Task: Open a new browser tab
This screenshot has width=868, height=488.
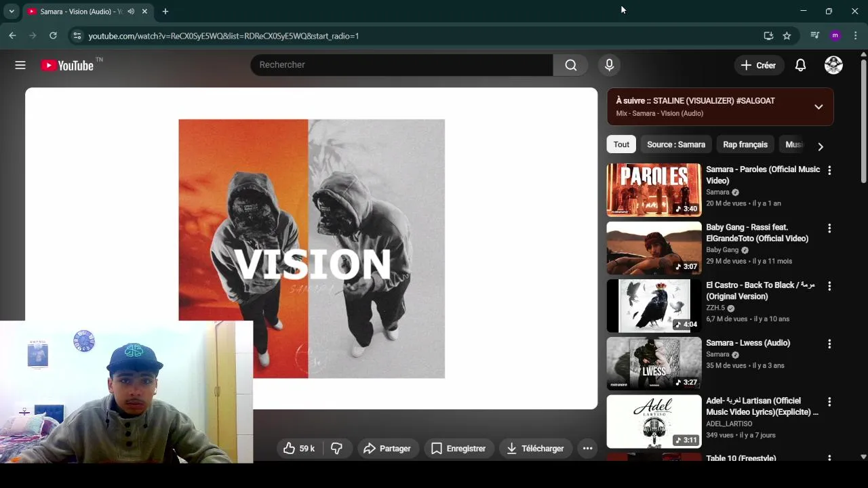Action: (x=165, y=12)
